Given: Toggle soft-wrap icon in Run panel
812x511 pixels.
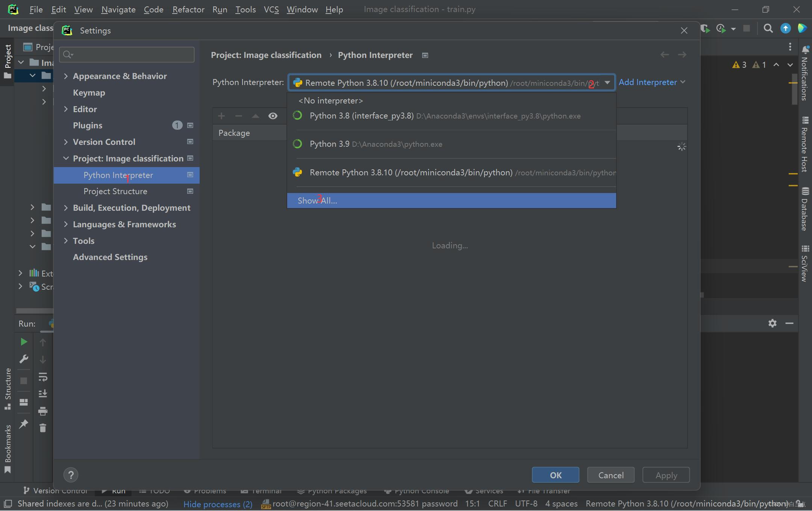Looking at the screenshot, I should point(43,377).
